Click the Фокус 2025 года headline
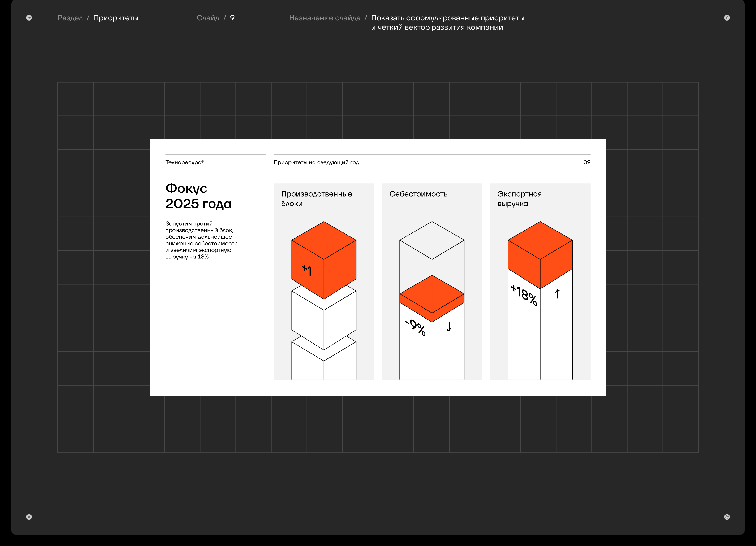Viewport: 756px width, 546px height. click(198, 196)
